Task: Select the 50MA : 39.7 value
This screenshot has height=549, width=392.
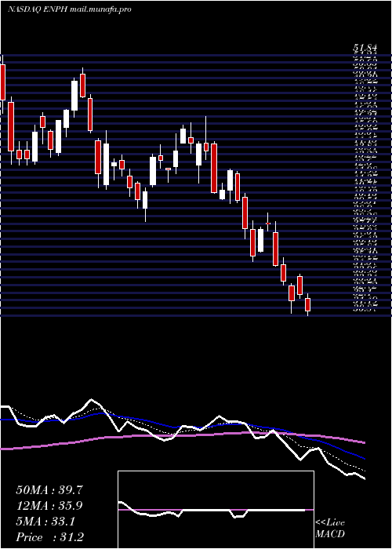Action: click(x=49, y=490)
